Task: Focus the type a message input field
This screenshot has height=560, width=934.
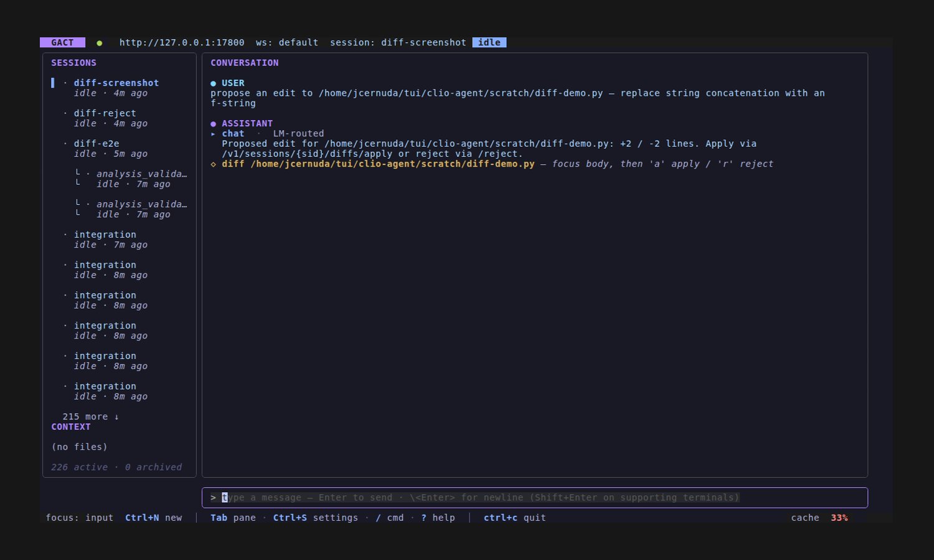Action: (x=535, y=498)
